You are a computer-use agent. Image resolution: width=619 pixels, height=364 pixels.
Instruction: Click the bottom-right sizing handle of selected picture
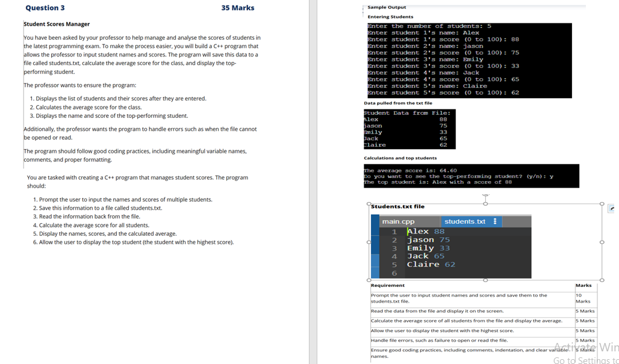(x=602, y=280)
